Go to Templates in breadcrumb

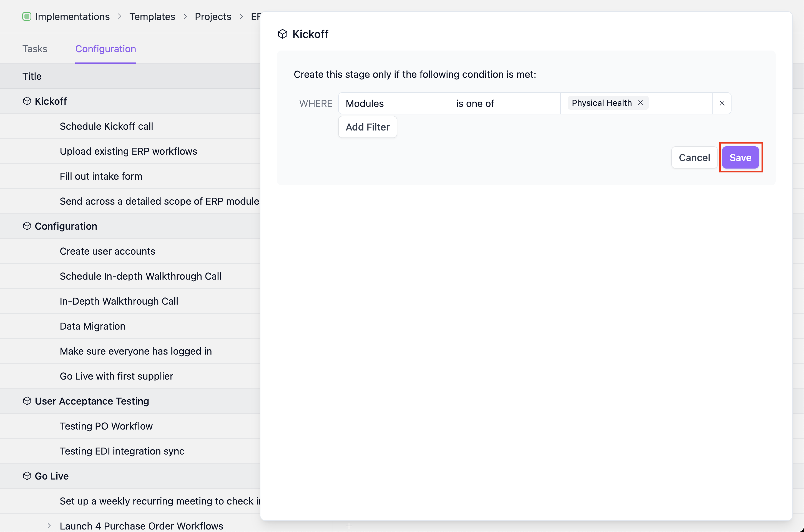152,16
